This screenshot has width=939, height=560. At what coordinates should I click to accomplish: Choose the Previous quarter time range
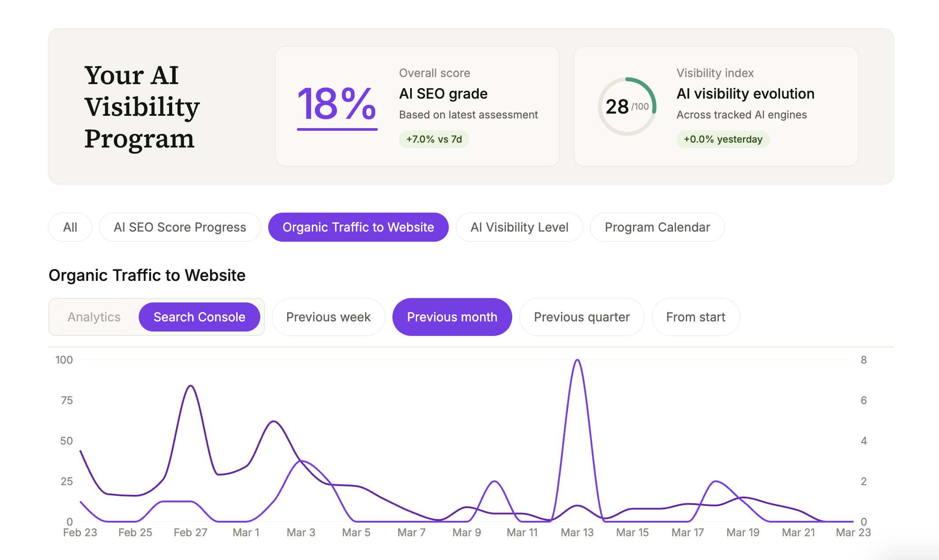coord(582,317)
